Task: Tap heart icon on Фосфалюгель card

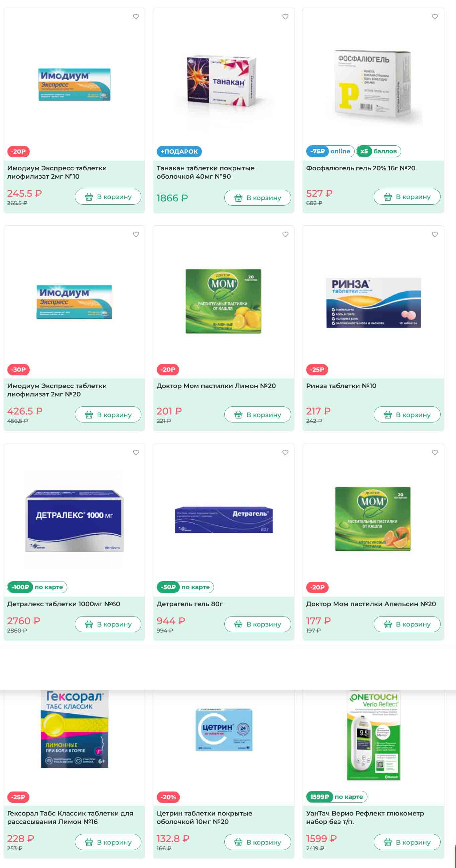Action: [x=435, y=16]
